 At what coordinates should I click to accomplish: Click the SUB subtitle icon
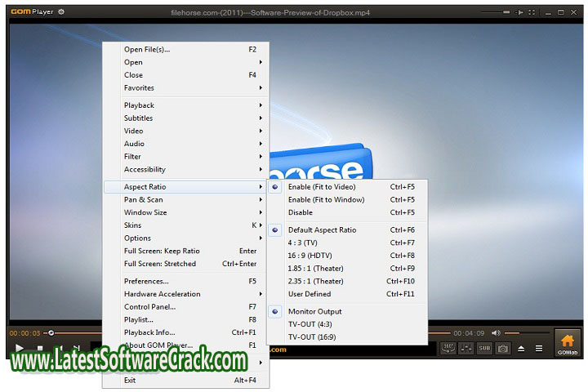point(484,348)
